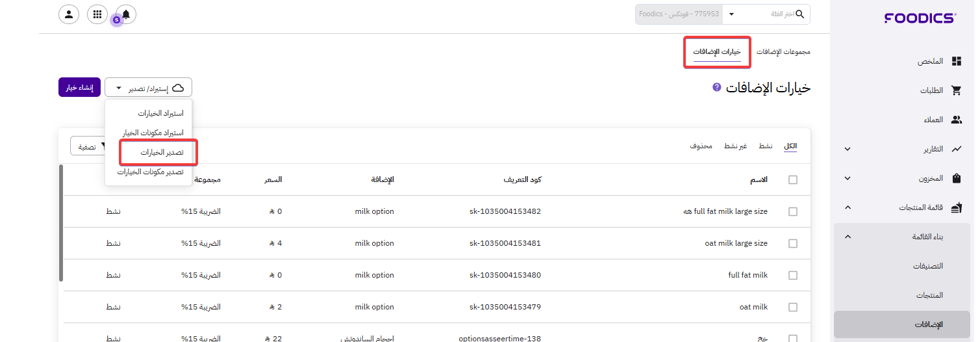Click the Foodics logo
This screenshot has width=980, height=342.
tap(920, 18)
